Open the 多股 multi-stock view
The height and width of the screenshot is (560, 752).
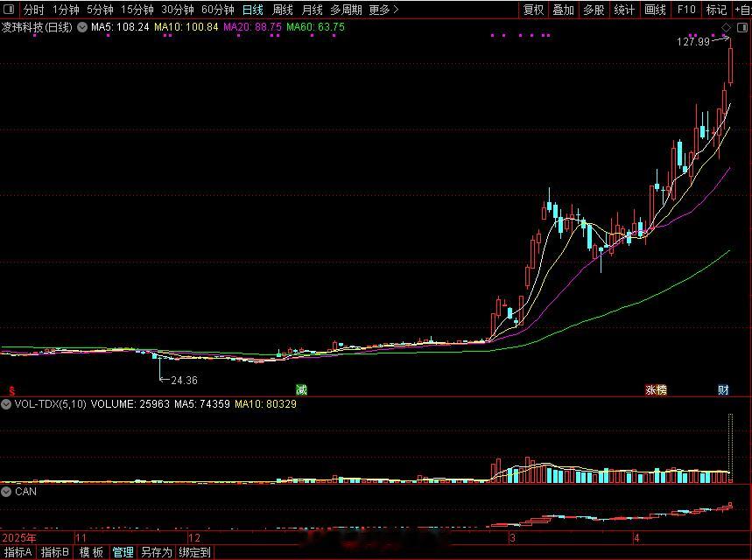(594, 10)
